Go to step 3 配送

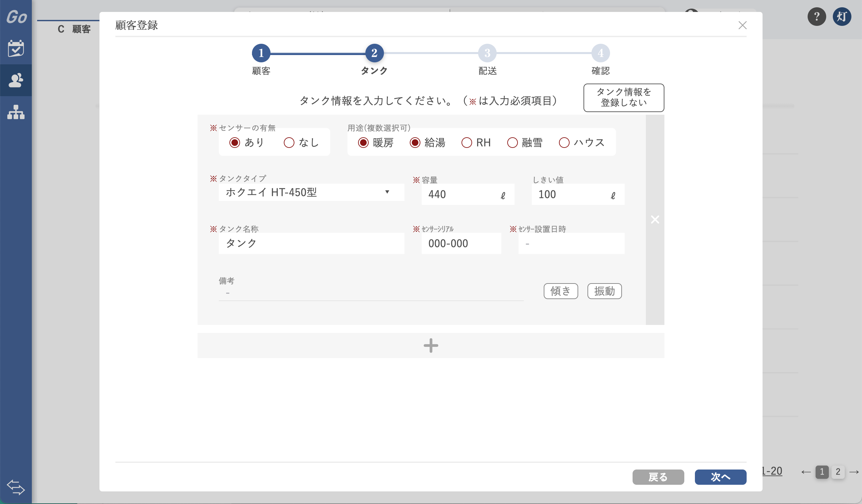(x=487, y=53)
